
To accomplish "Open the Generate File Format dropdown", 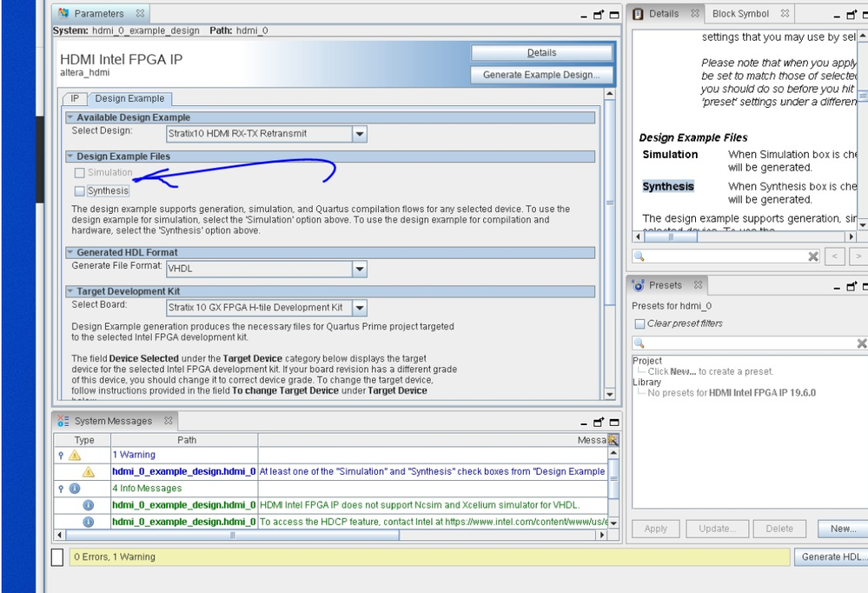I will [359, 269].
